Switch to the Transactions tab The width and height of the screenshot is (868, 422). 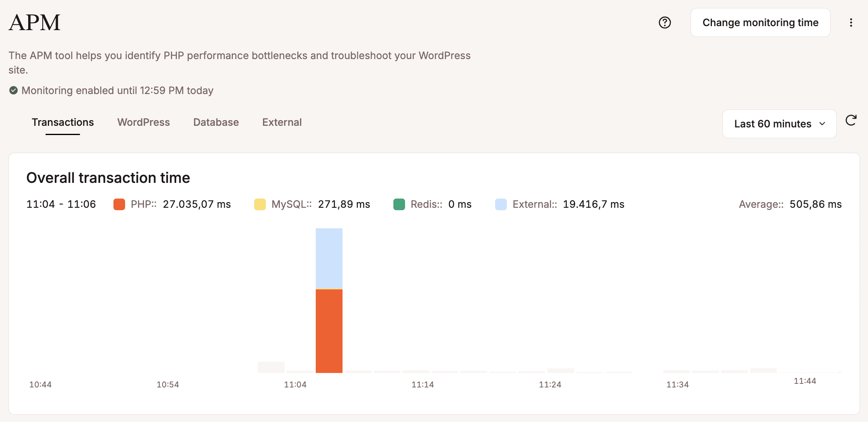(63, 122)
